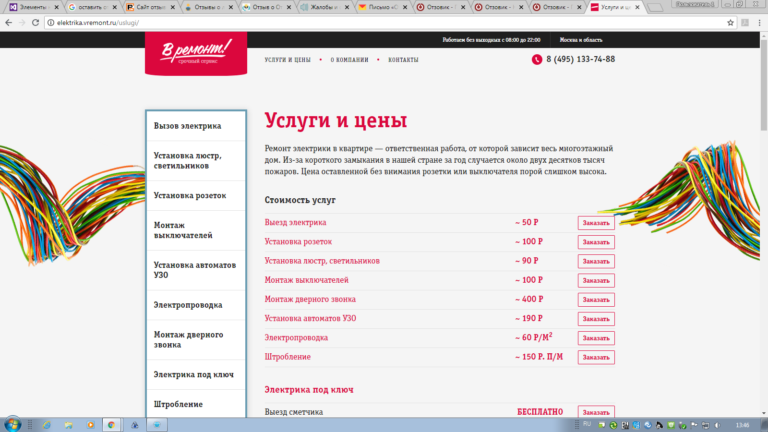
Task: Select «Вызов электрика» in the sidebar
Action: [x=196, y=126]
